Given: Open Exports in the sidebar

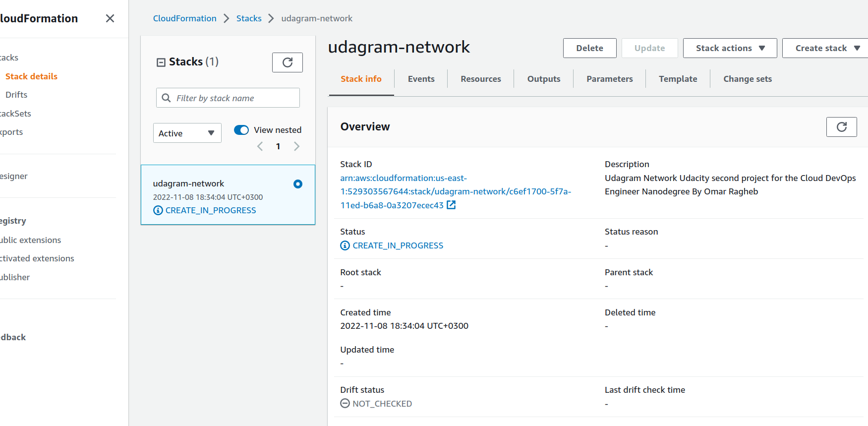Looking at the screenshot, I should coord(11,132).
